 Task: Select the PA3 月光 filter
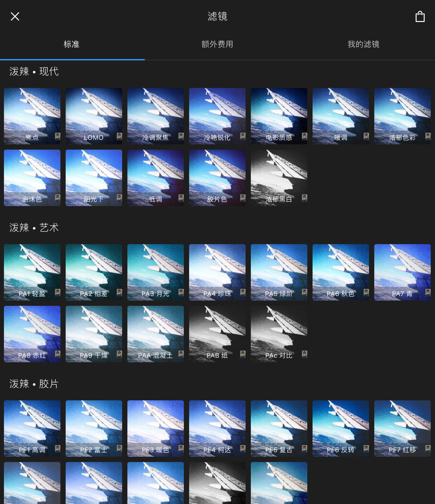156,272
